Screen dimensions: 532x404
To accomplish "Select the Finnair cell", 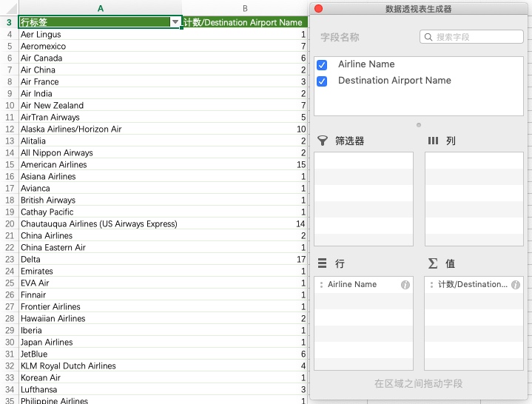I will (x=101, y=294).
